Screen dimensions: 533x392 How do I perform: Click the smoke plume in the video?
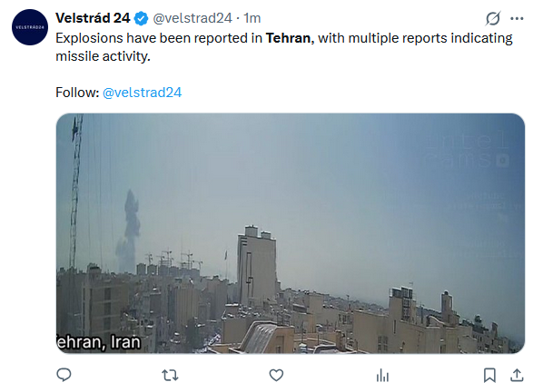click(129, 231)
